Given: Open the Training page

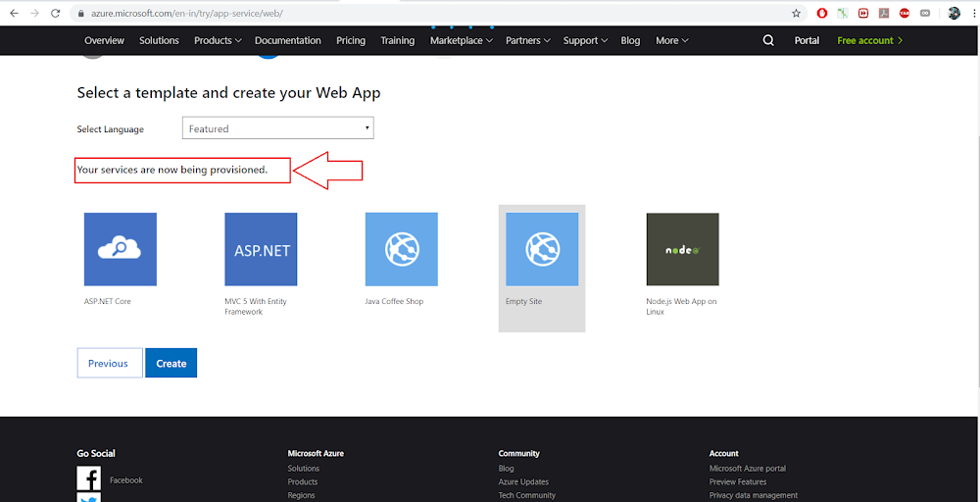Looking at the screenshot, I should click(x=398, y=40).
